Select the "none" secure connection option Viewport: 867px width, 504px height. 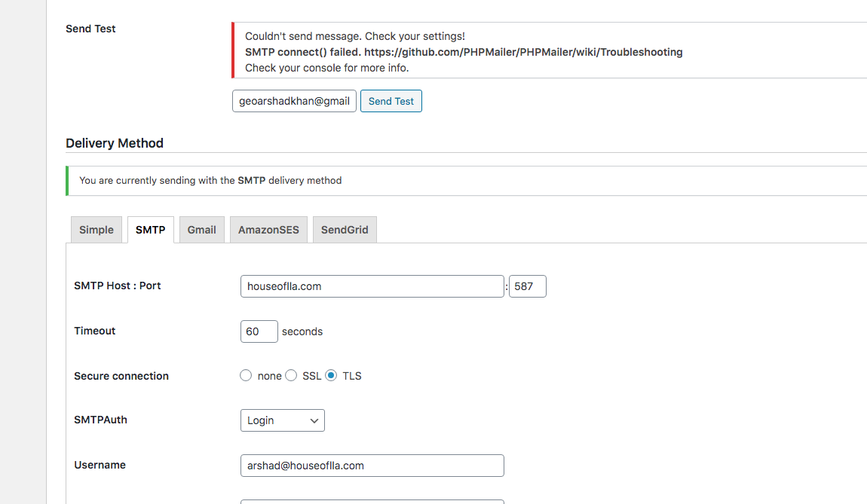246,375
